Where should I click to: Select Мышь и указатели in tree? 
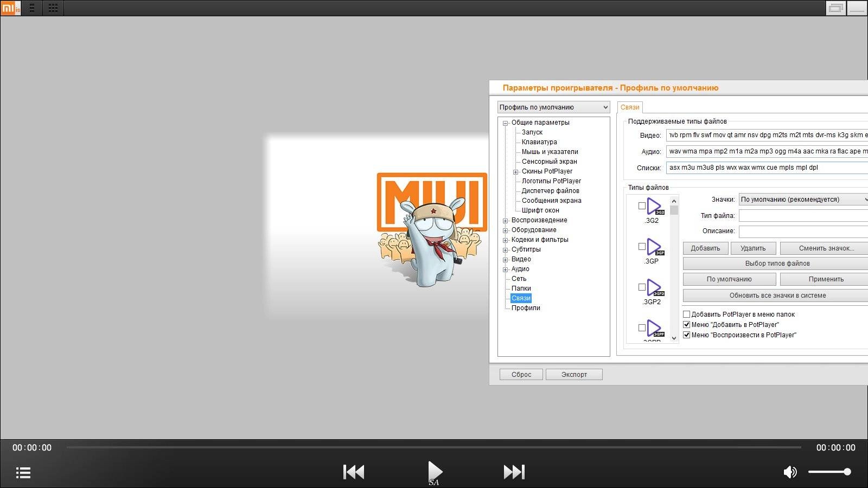[x=550, y=152]
